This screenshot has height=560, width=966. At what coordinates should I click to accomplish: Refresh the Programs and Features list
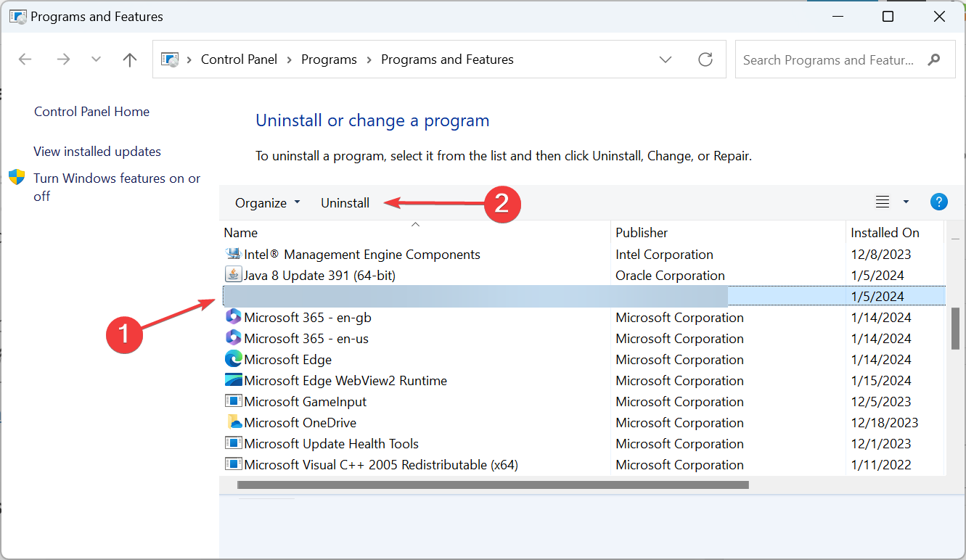point(705,59)
